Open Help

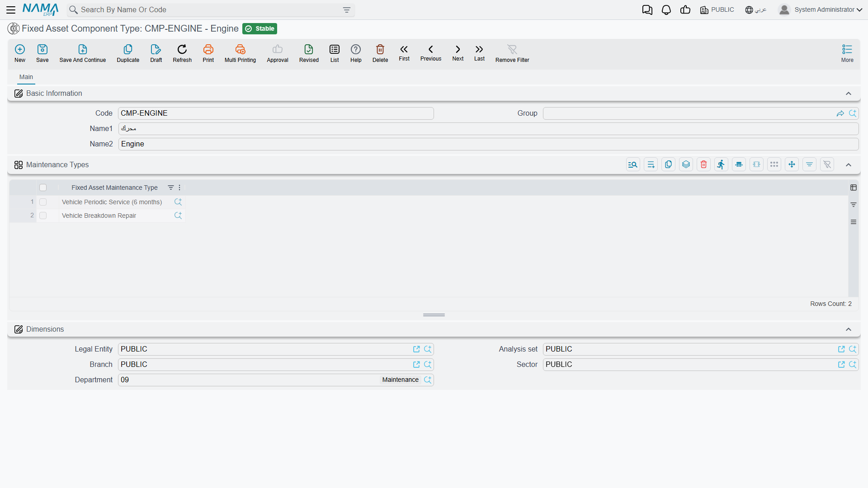coord(356,53)
